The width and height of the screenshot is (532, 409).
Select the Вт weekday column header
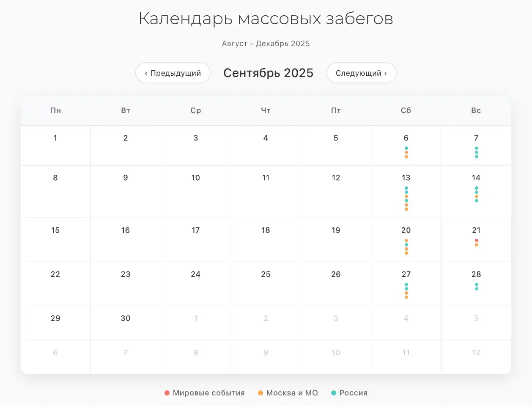click(126, 111)
